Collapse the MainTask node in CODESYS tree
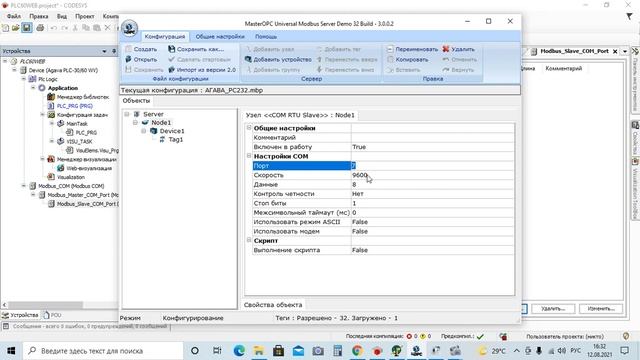Image resolution: width=640 pixels, height=360 pixels. tap(52, 123)
